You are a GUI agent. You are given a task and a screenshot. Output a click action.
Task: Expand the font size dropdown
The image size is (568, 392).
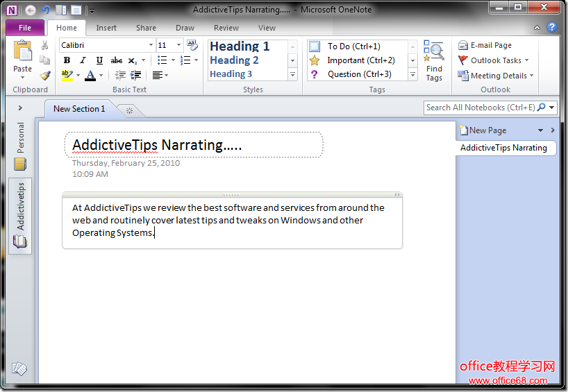[178, 45]
